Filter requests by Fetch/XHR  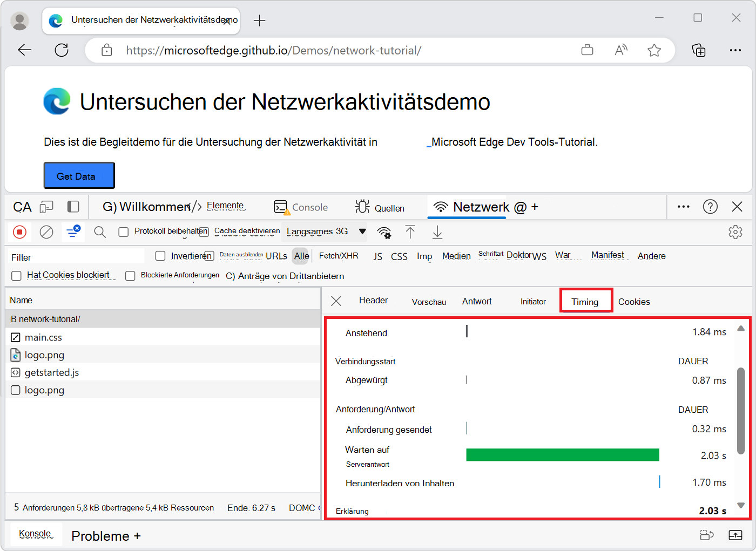point(339,256)
